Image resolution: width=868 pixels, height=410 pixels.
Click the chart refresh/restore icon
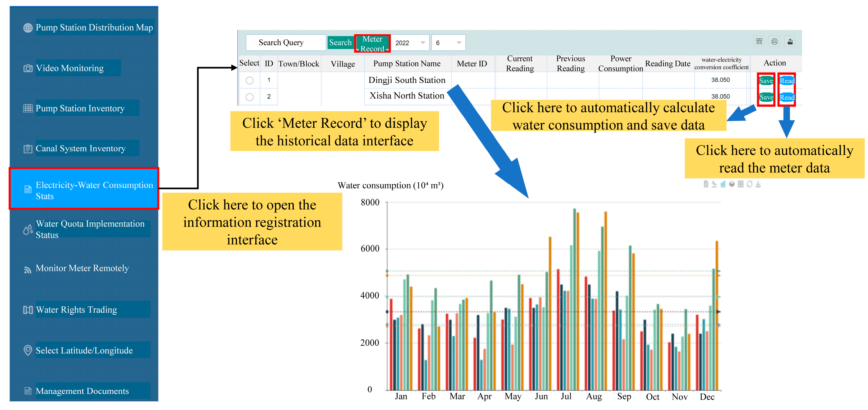tap(750, 184)
